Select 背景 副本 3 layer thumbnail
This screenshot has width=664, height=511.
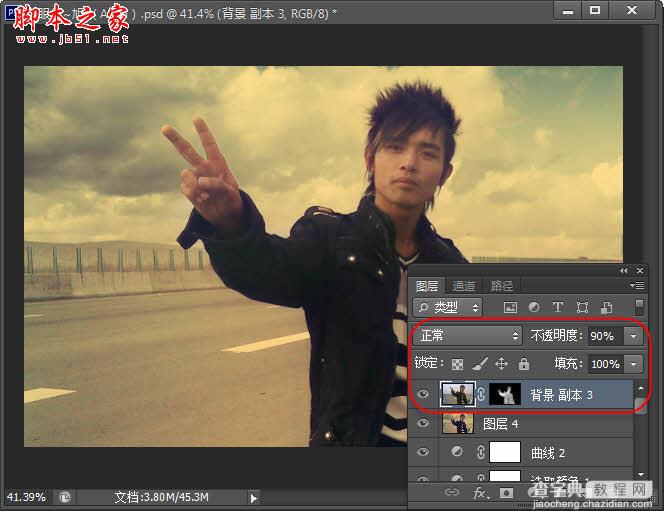point(457,395)
